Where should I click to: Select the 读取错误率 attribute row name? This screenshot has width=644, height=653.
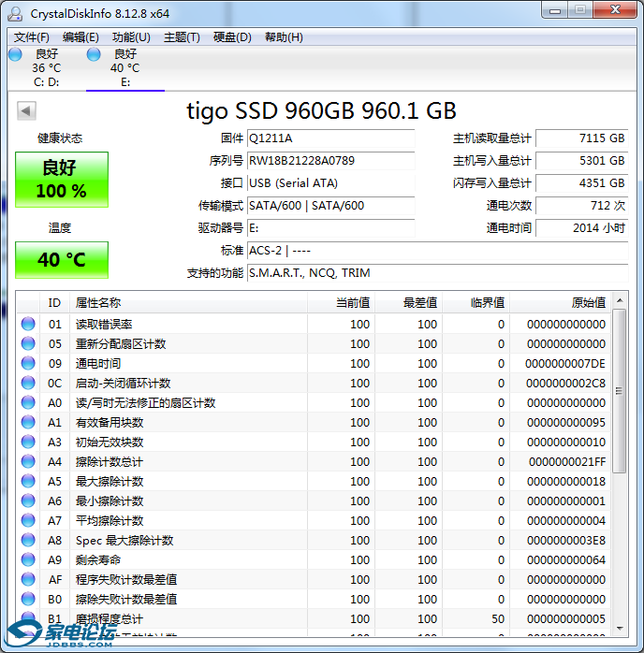104,325
